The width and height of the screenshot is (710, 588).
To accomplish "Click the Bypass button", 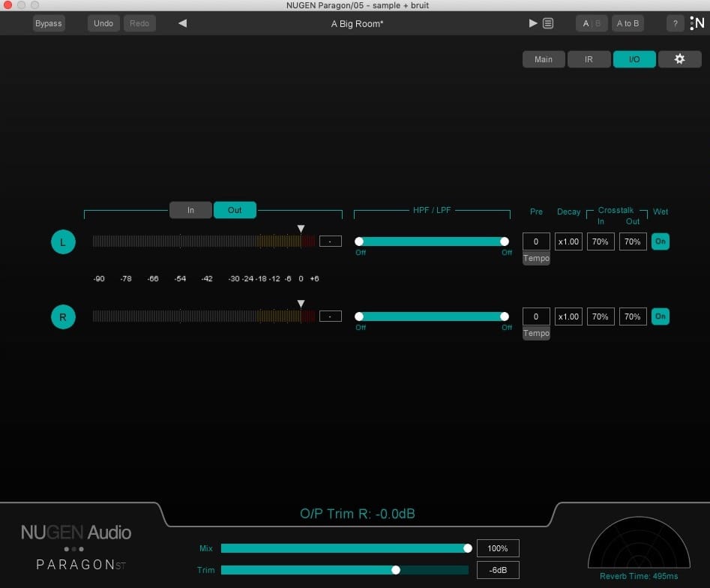I will coord(48,23).
